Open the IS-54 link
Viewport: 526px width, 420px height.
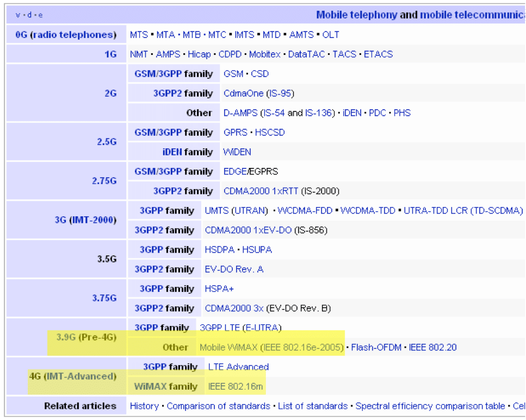(x=274, y=112)
